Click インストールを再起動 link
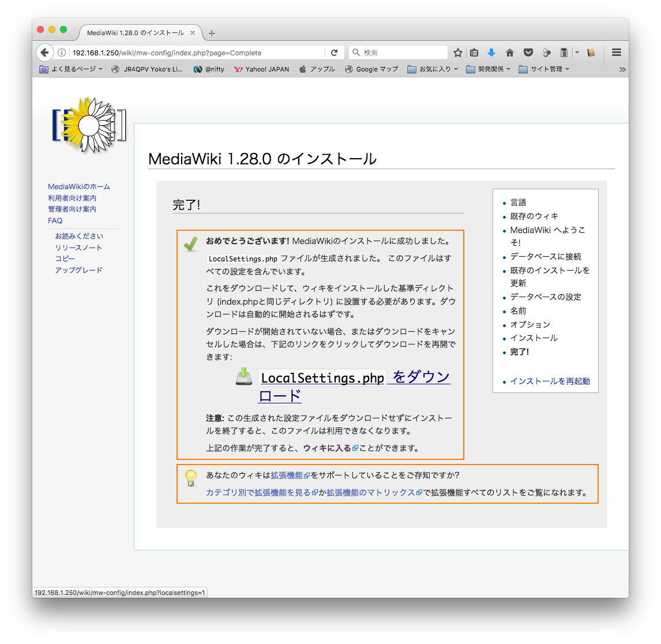Image resolution: width=661 pixels, height=644 pixels. (x=550, y=381)
